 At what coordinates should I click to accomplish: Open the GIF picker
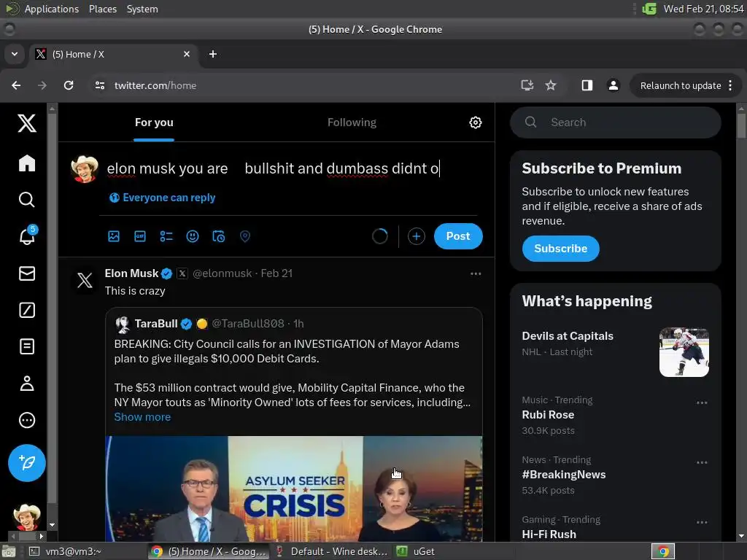click(x=140, y=236)
